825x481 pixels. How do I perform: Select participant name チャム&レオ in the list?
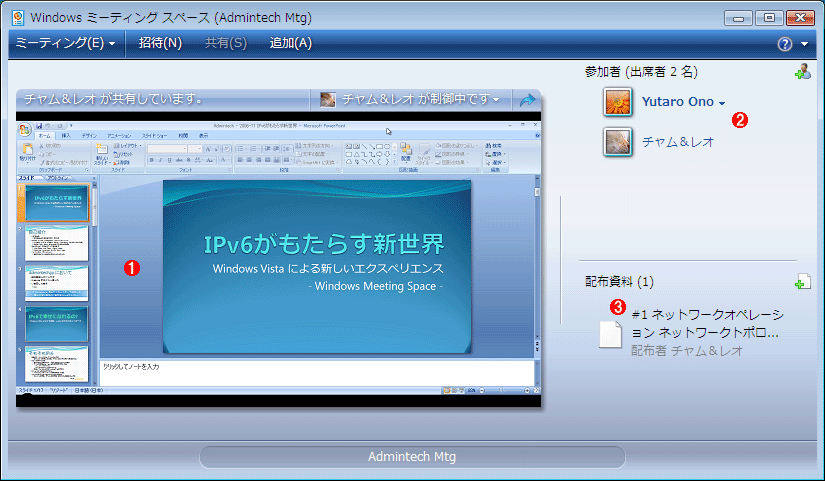[x=678, y=142]
